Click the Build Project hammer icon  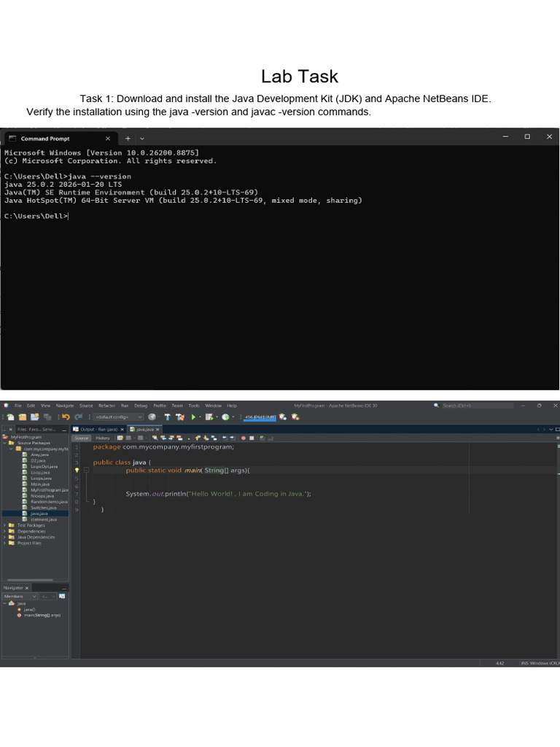pyautogui.click(x=167, y=417)
